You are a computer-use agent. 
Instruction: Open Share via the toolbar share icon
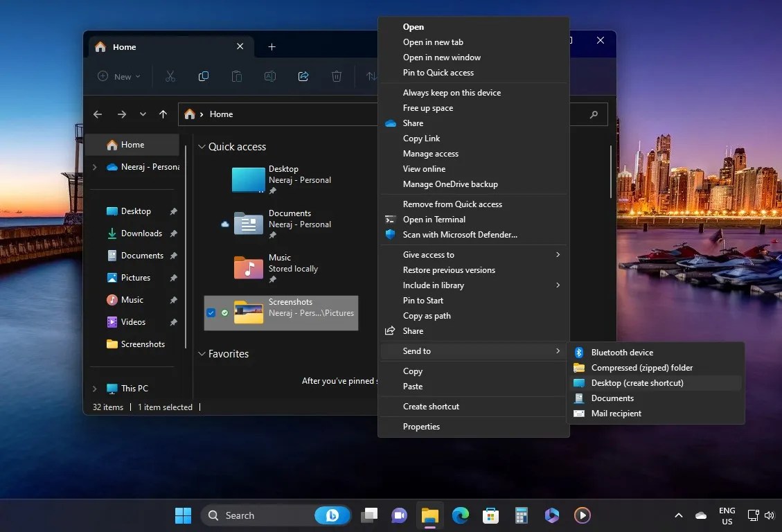(x=303, y=76)
